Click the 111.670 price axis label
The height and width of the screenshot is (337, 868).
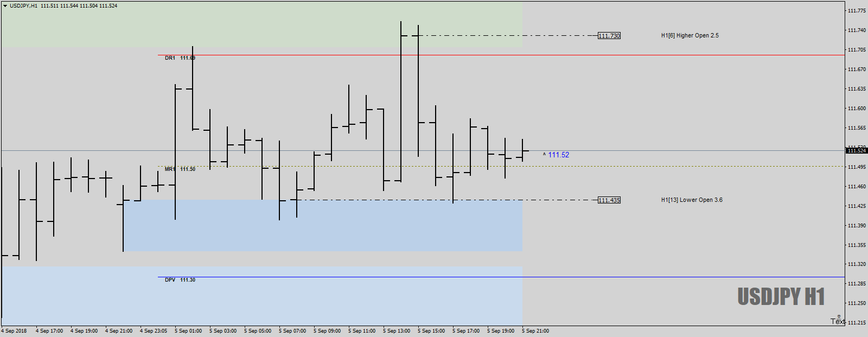(857, 69)
